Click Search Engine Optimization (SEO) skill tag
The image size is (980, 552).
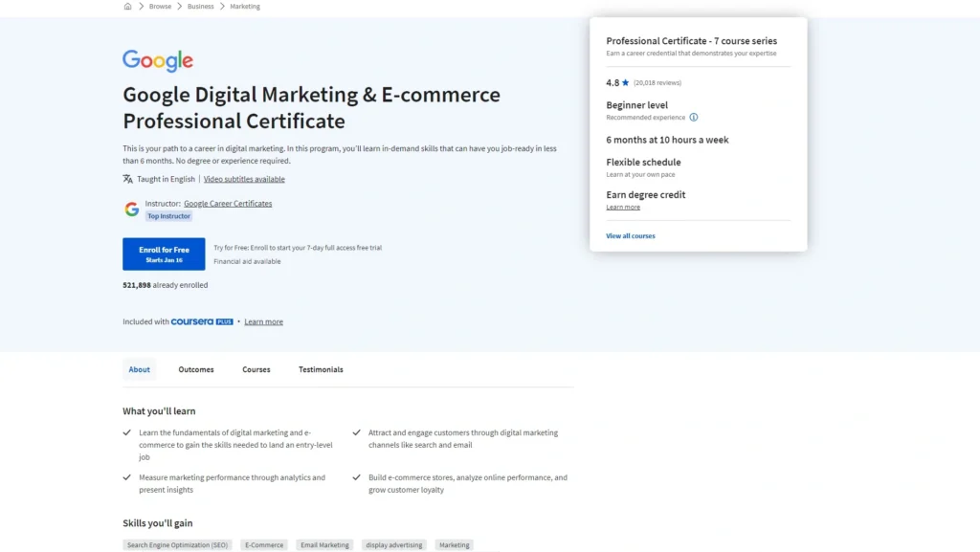click(x=177, y=545)
